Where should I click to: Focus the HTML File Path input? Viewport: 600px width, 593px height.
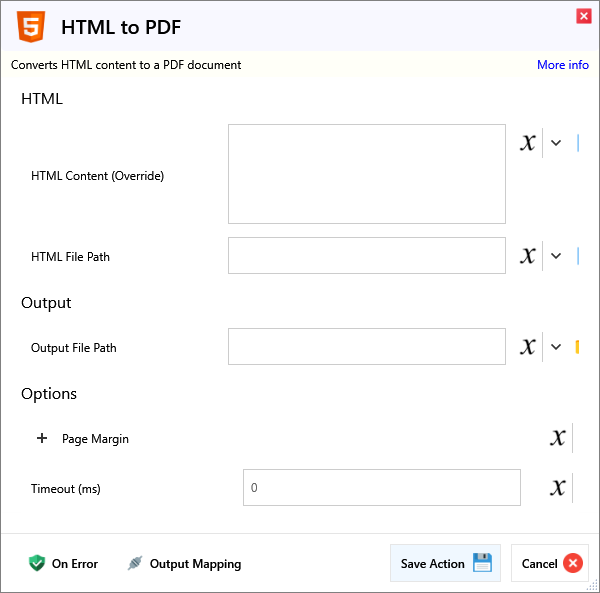tap(366, 256)
